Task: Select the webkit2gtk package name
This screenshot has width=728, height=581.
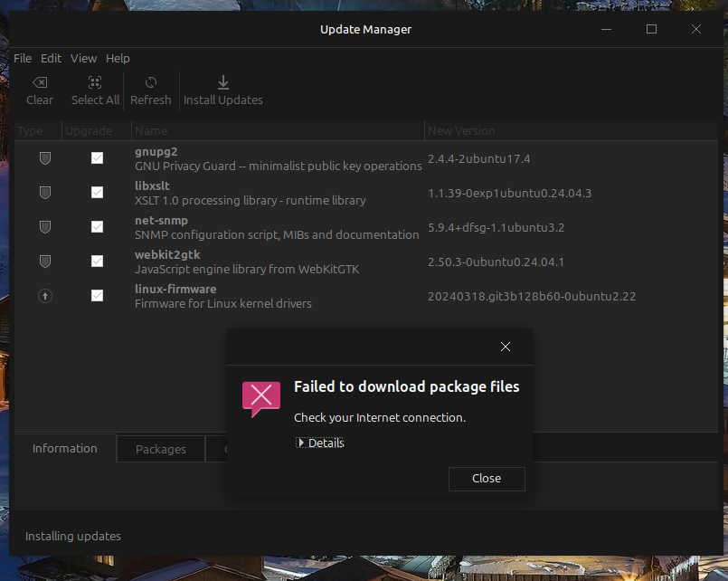Action: tap(167, 254)
